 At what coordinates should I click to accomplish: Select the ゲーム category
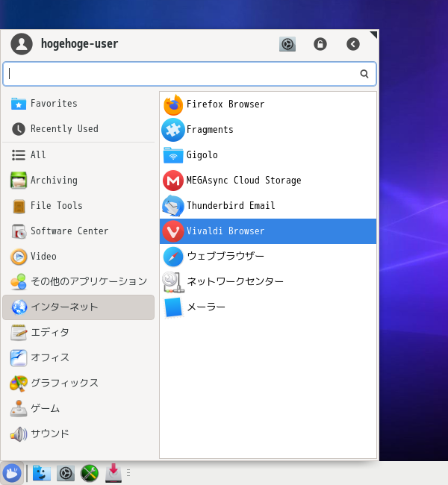tap(78, 409)
